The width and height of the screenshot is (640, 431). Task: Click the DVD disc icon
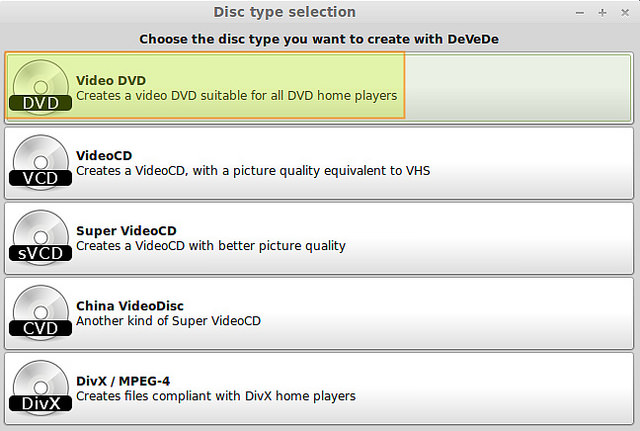(40, 86)
